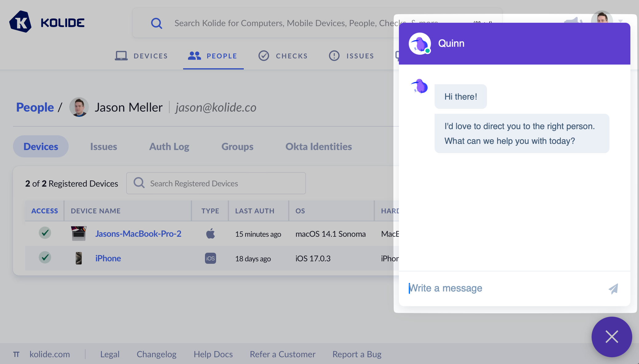The height and width of the screenshot is (364, 639).
Task: Click the MacBook device thumbnail icon
Action: tap(79, 233)
